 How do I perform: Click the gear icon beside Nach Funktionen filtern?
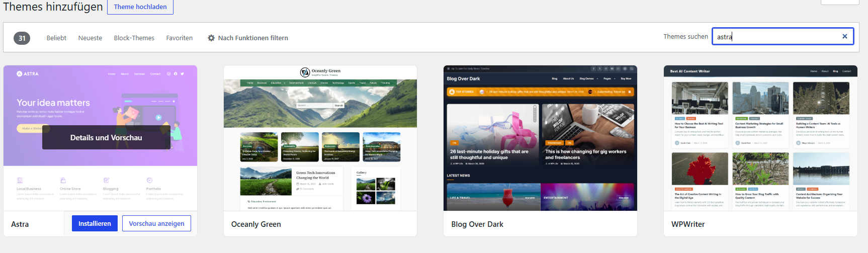point(211,38)
